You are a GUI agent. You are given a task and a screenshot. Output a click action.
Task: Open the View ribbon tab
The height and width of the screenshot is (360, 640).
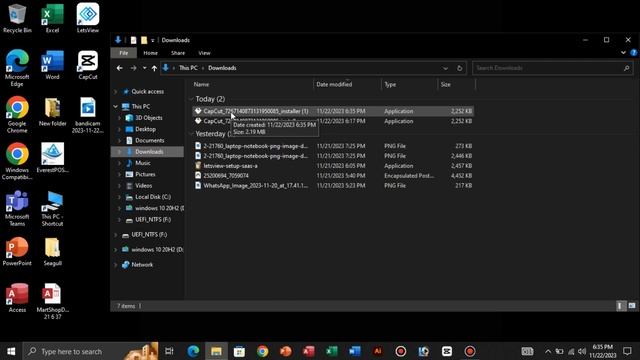click(x=204, y=53)
